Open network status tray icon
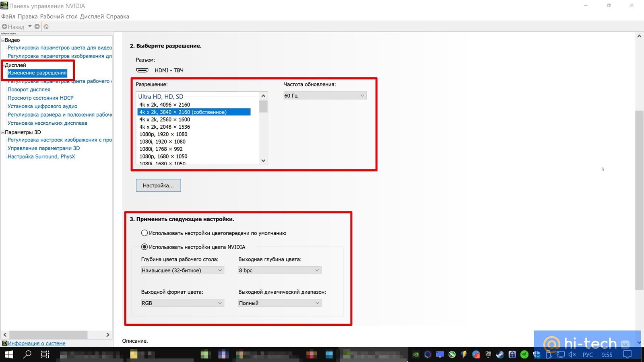Screen dimensions: 644x362 (x=560, y=354)
